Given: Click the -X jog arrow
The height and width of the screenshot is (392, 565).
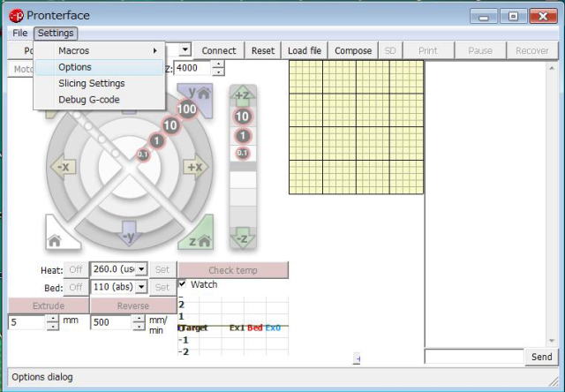Looking at the screenshot, I should [x=63, y=167].
